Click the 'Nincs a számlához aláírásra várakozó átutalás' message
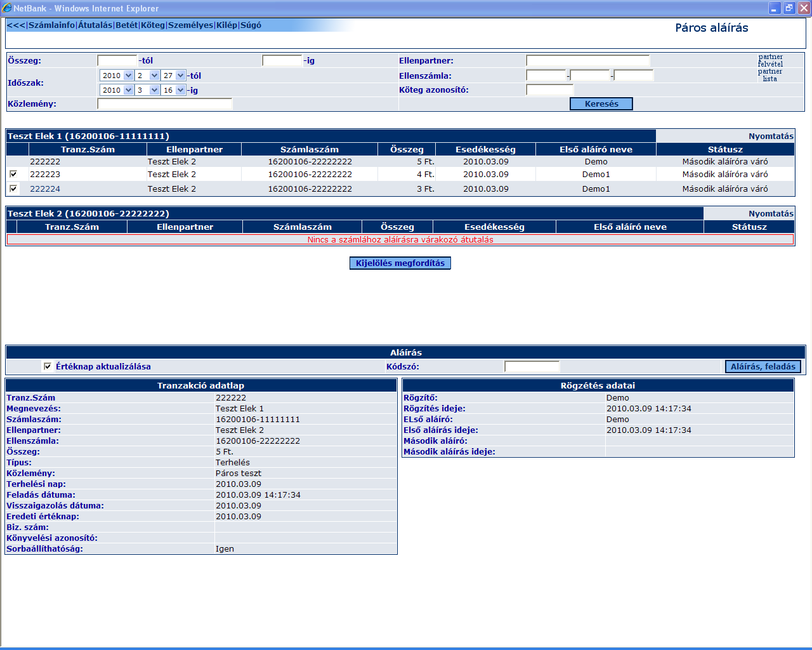This screenshot has height=650, width=812. pyautogui.click(x=400, y=239)
